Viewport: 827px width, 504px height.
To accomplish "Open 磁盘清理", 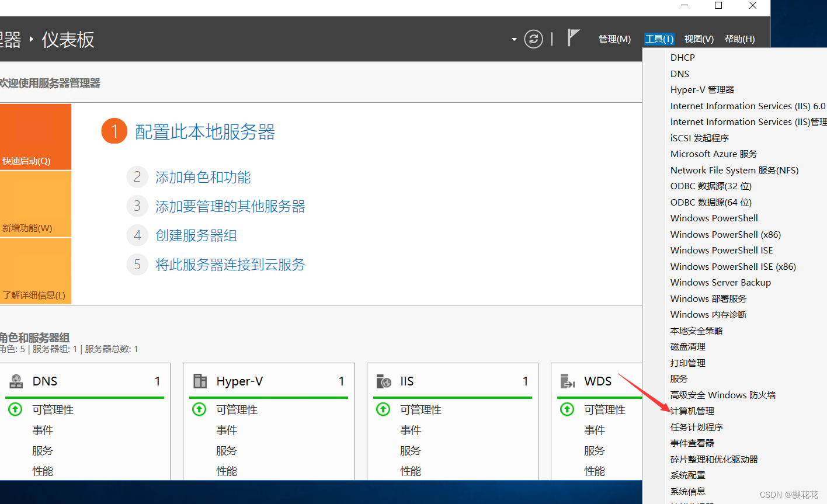I will [688, 347].
